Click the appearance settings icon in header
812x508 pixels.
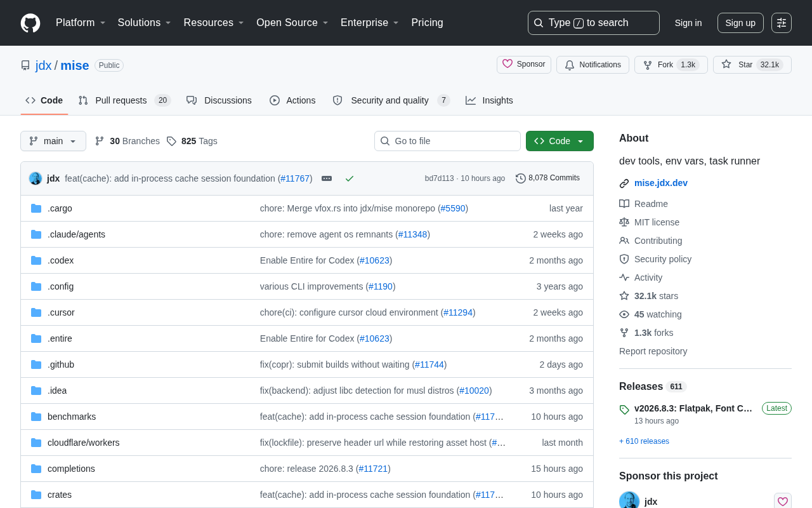pyautogui.click(x=782, y=23)
